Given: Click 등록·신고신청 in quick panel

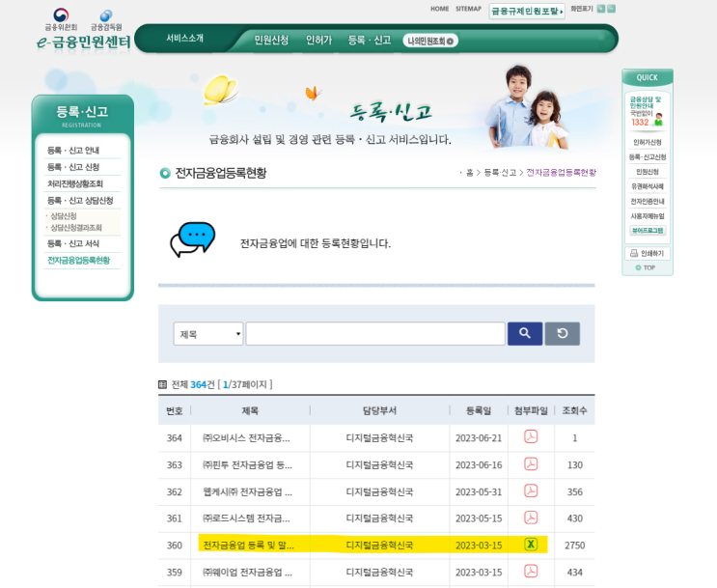Looking at the screenshot, I should pos(648,157).
